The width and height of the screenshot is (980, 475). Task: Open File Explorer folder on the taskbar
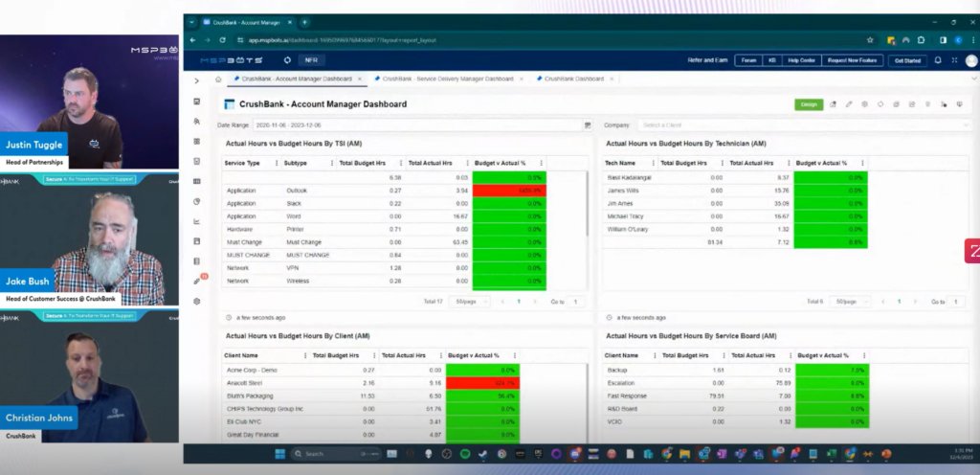coord(684,454)
